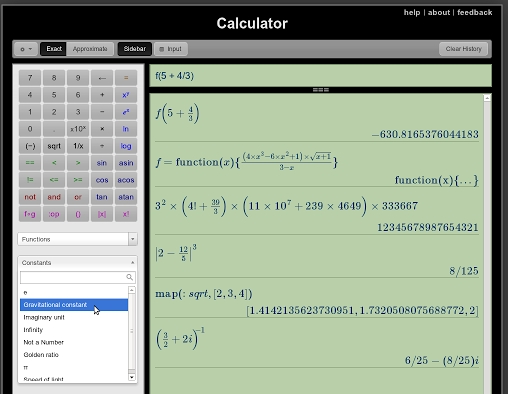Toggle the Sidebar button
The image size is (508, 394).
point(135,49)
